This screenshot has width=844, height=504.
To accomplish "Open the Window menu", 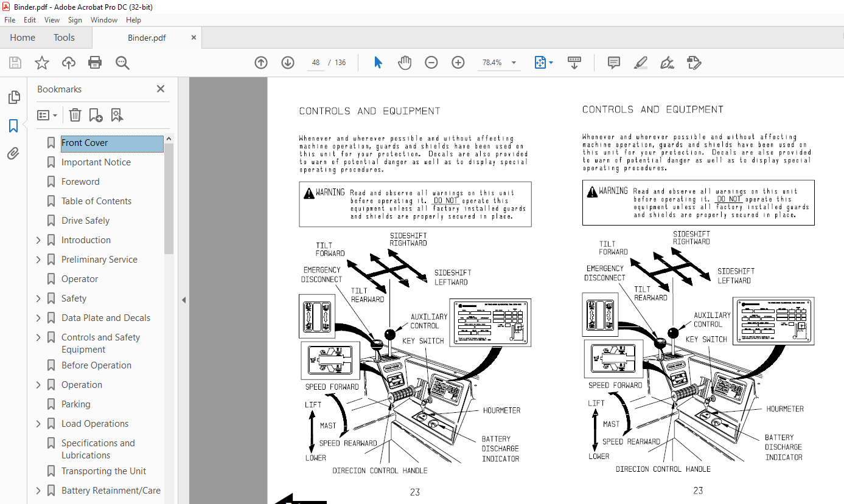I will 104,20.
